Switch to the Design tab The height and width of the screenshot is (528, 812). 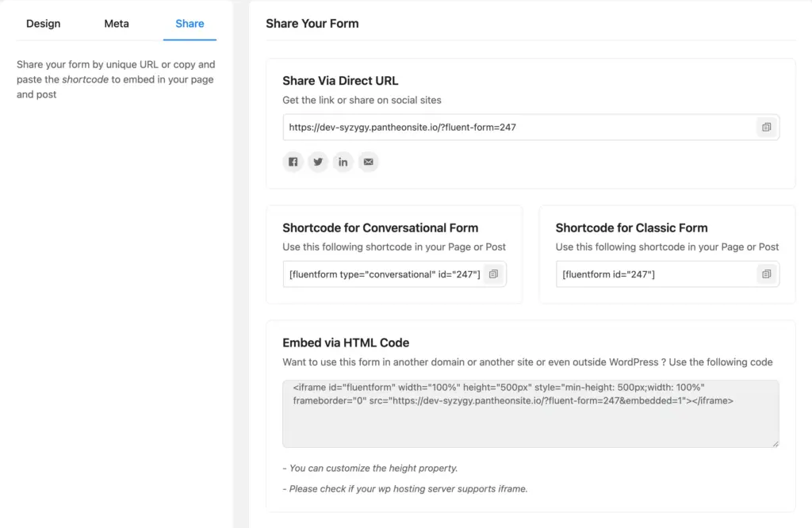[43, 24]
